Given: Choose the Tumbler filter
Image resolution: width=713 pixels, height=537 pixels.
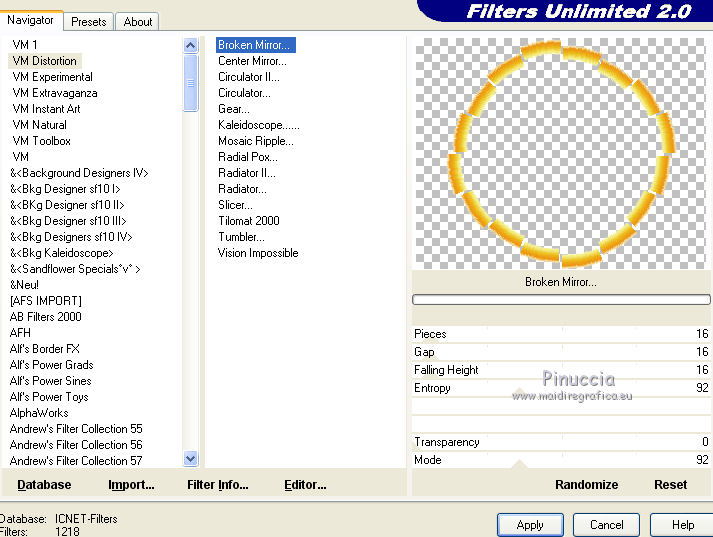Looking at the screenshot, I should tap(241, 237).
